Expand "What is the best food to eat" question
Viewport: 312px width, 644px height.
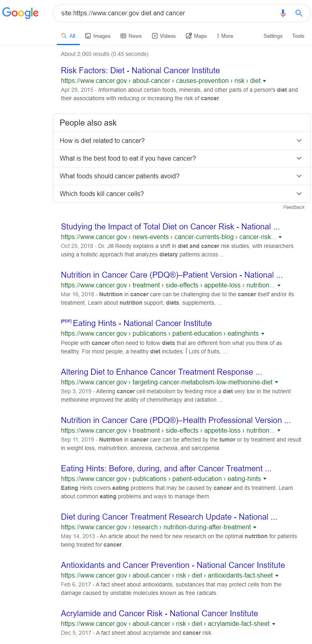tap(182, 158)
